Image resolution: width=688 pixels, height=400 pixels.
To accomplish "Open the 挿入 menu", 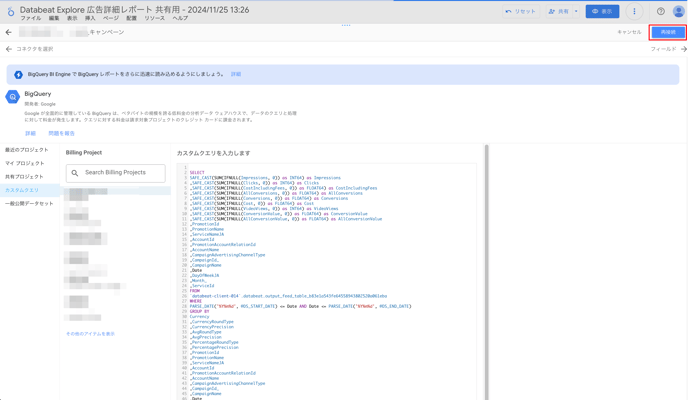I will [90, 18].
